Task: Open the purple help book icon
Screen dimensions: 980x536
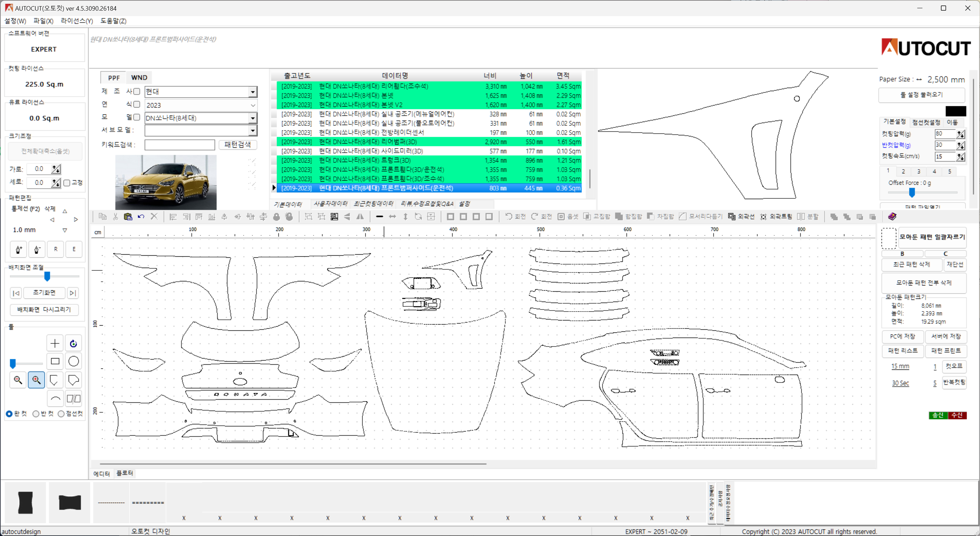Action: click(892, 217)
